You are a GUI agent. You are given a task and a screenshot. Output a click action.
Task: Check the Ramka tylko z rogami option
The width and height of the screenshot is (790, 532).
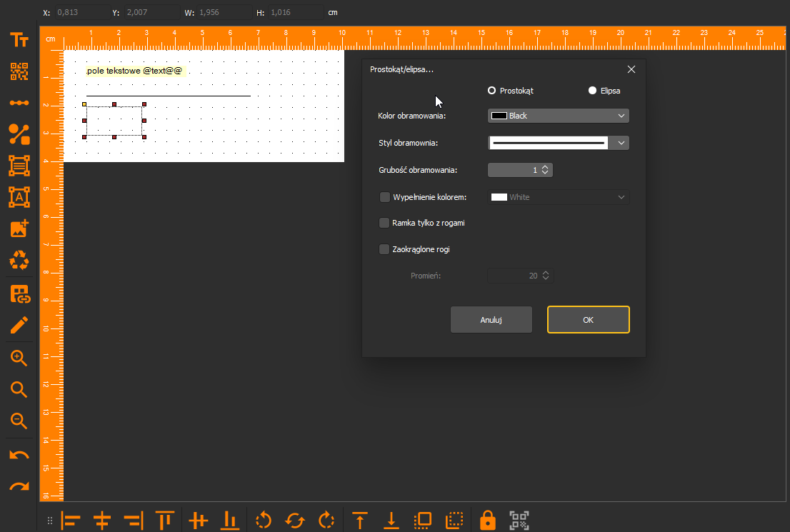point(384,223)
